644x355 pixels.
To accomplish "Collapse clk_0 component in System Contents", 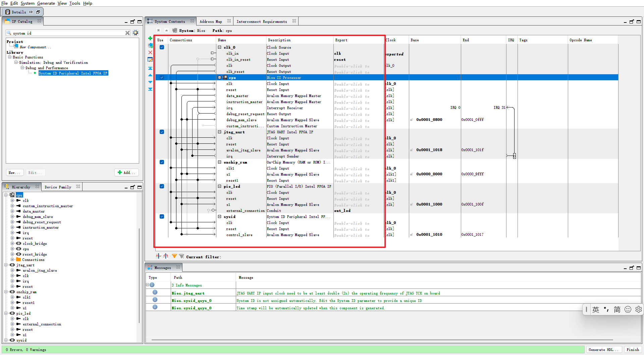I will click(220, 47).
